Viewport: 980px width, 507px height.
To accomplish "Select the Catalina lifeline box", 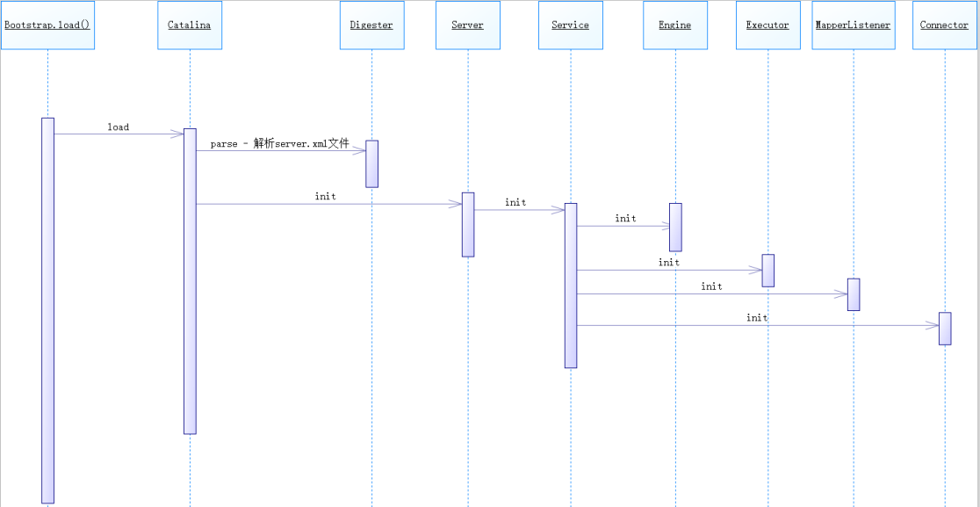I will point(190,25).
